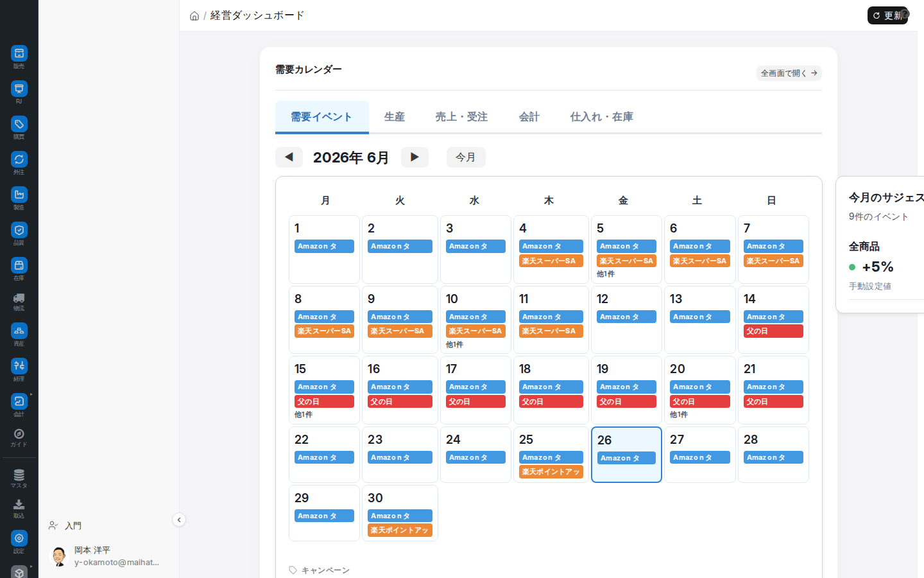Click 他1件 under June 5

606,274
